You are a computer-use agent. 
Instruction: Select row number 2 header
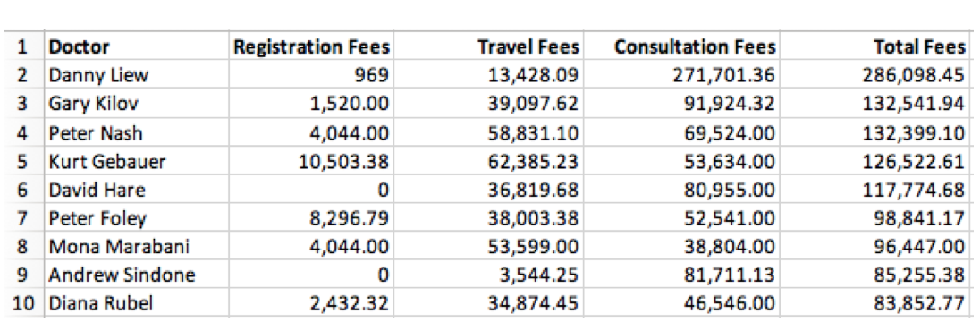[22, 75]
